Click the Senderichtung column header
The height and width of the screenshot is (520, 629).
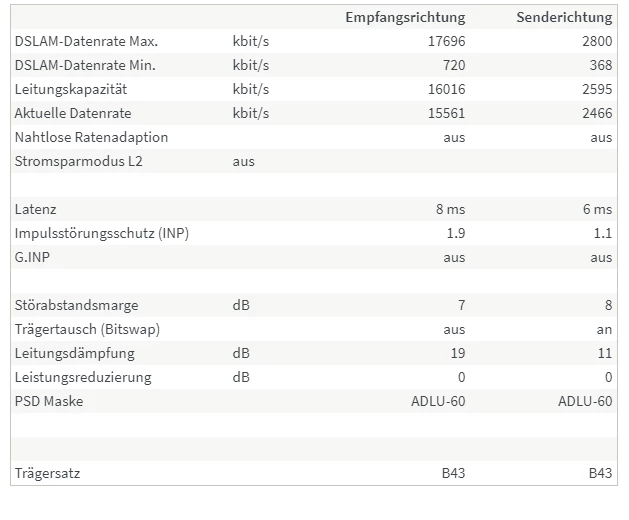[x=564, y=17]
